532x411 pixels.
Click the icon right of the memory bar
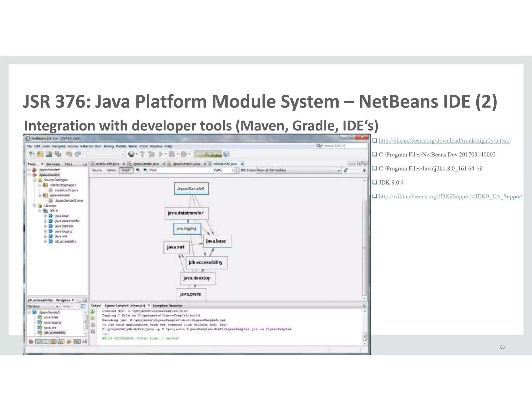click(226, 154)
